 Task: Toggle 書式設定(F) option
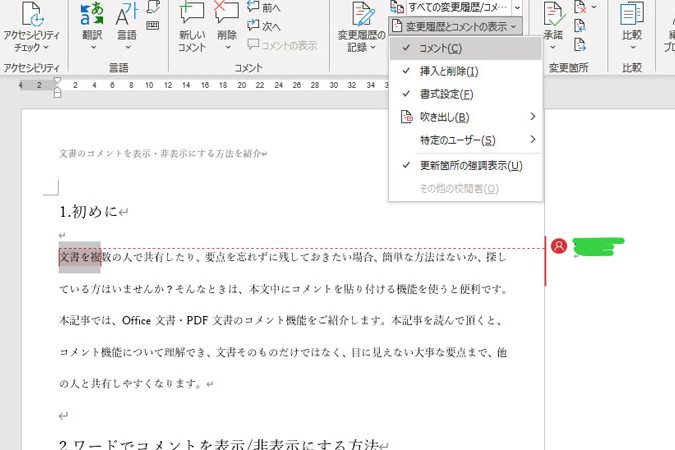point(465,94)
